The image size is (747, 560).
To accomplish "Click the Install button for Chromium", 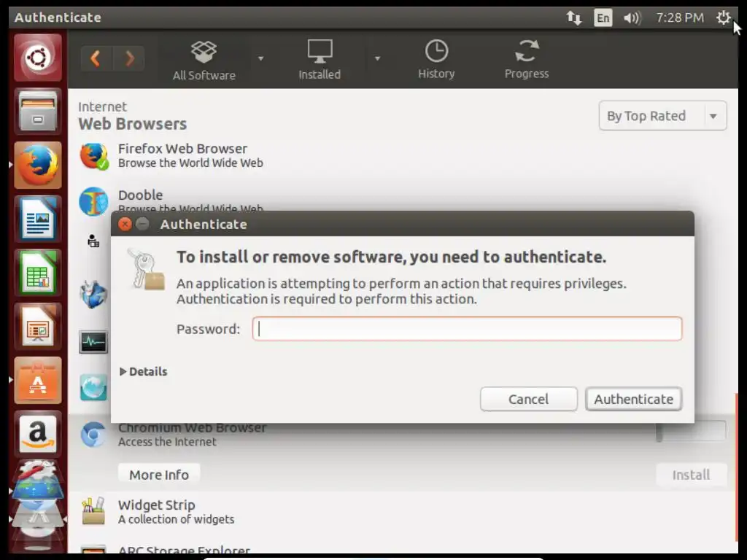I will point(691,475).
